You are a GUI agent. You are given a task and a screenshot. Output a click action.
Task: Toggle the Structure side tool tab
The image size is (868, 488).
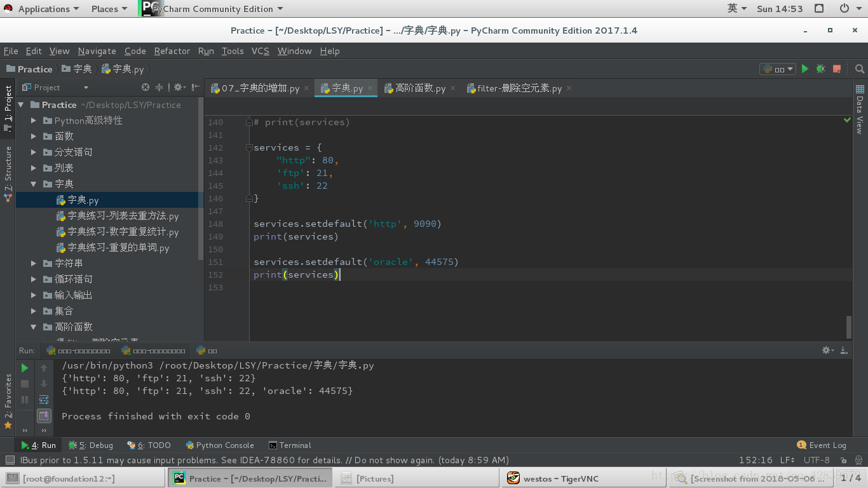8,173
